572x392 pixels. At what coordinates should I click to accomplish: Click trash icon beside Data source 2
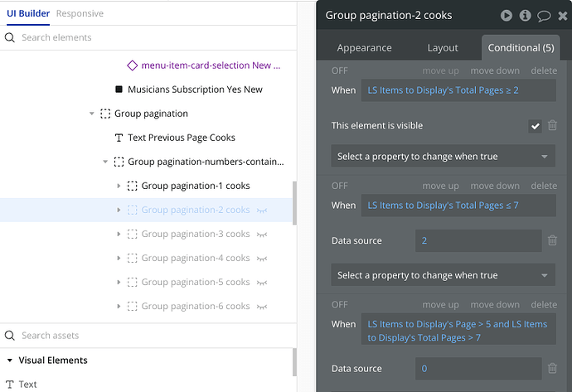[x=552, y=240]
